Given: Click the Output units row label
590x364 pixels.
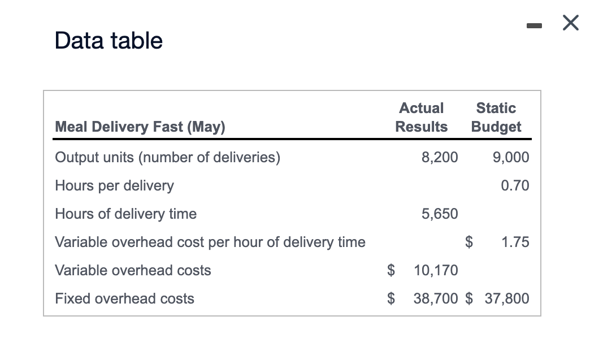Looking at the screenshot, I should [x=166, y=157].
